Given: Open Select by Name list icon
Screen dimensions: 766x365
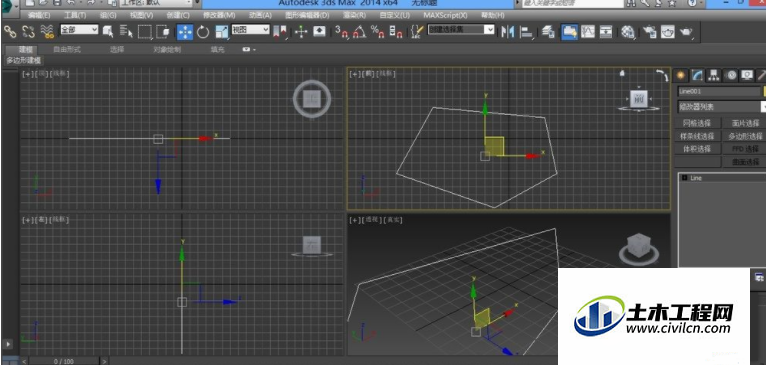Looking at the screenshot, I should point(126,32).
